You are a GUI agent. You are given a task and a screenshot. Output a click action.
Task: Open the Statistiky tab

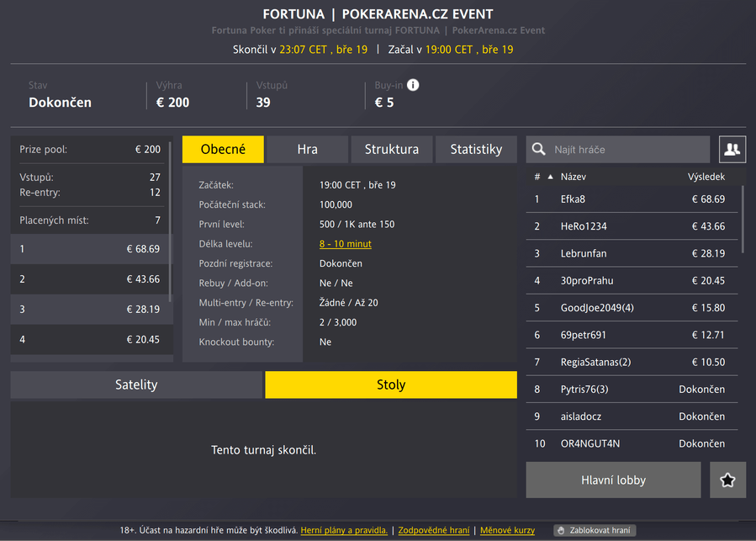(476, 149)
